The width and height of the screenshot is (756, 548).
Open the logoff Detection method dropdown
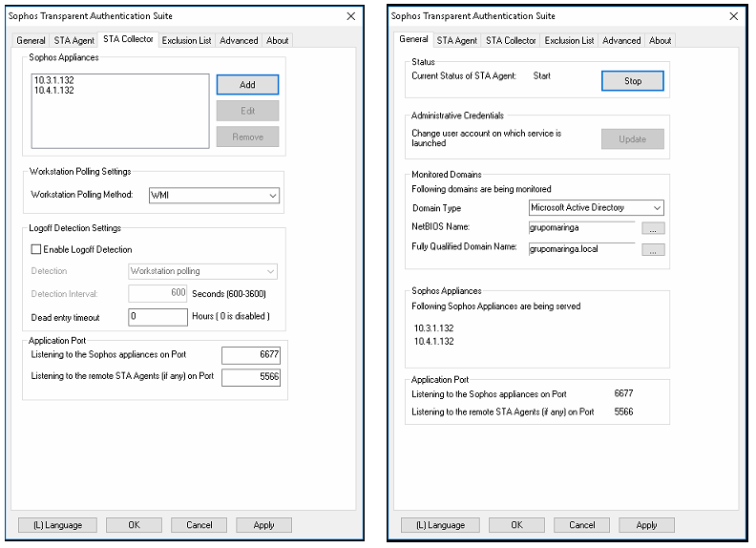coord(202,271)
